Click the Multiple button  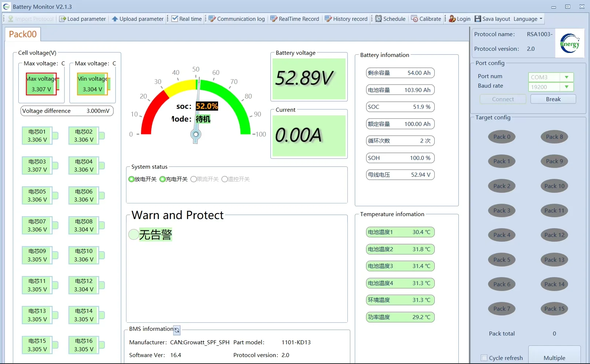click(x=554, y=358)
